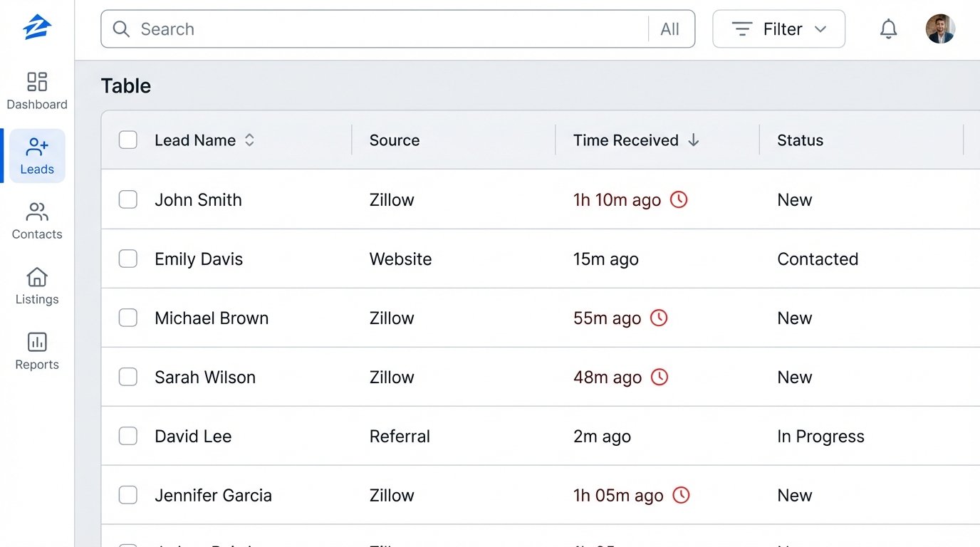Open the Zillow home logo
Viewport: 980px width, 547px height.
click(36, 26)
